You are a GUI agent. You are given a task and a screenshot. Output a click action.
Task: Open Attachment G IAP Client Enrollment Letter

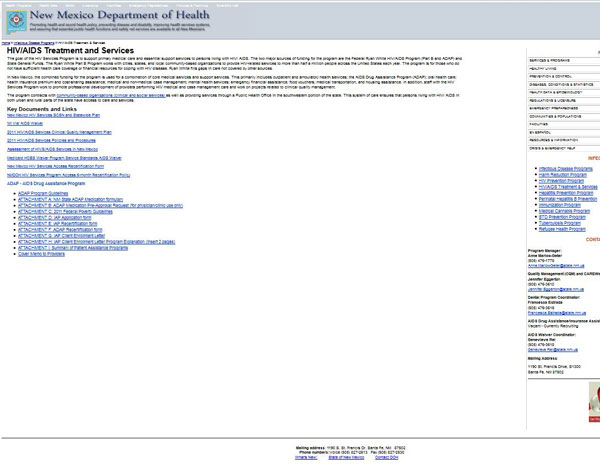click(61, 236)
